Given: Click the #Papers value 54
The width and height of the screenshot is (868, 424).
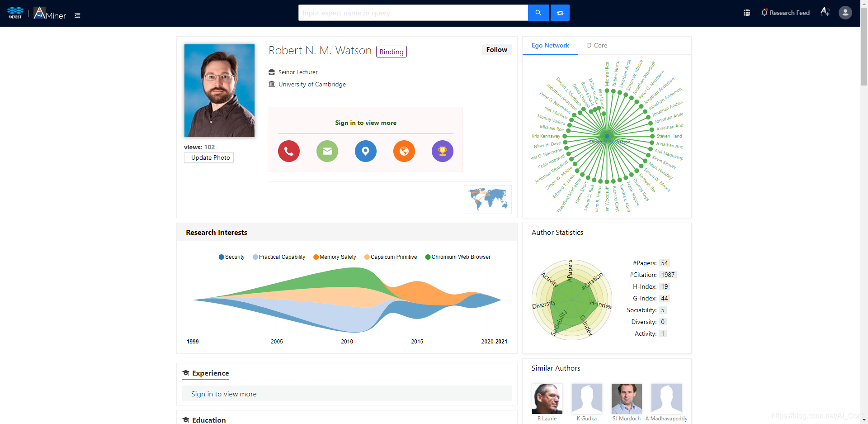Looking at the screenshot, I should 664,263.
